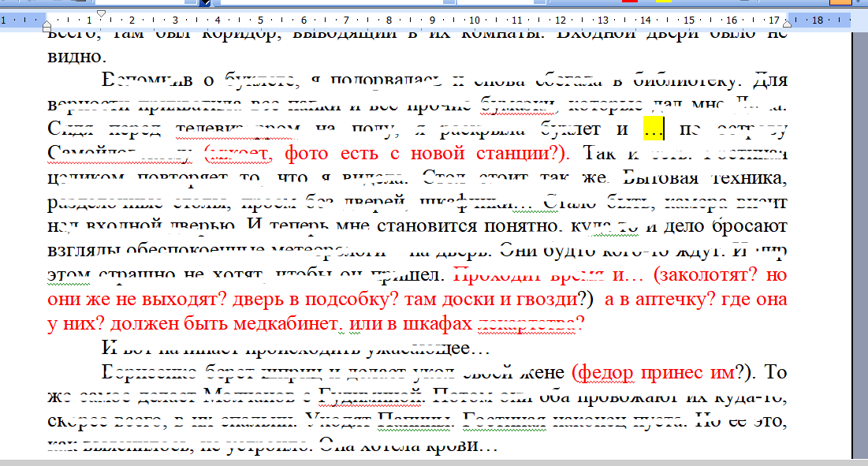Open the dropdown arrow left of font box

click(206, 3)
